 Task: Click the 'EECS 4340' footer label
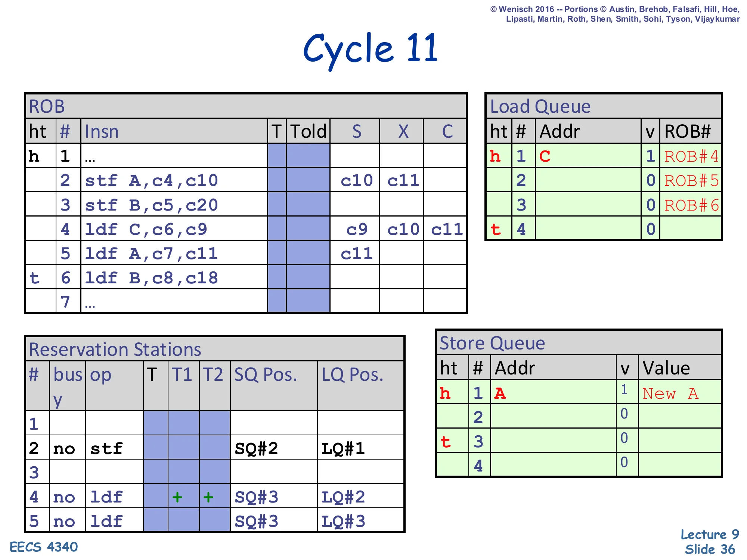pyautogui.click(x=44, y=547)
